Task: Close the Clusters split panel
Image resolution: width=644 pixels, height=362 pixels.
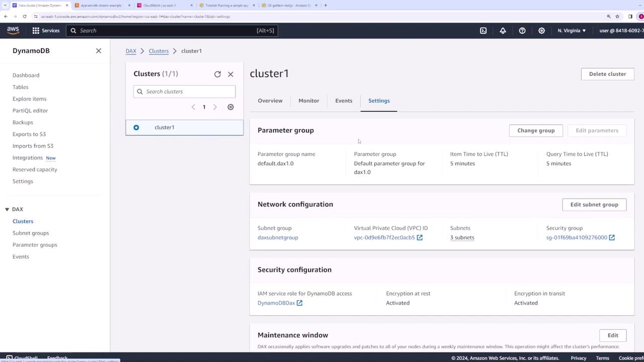Action: [x=230, y=74]
